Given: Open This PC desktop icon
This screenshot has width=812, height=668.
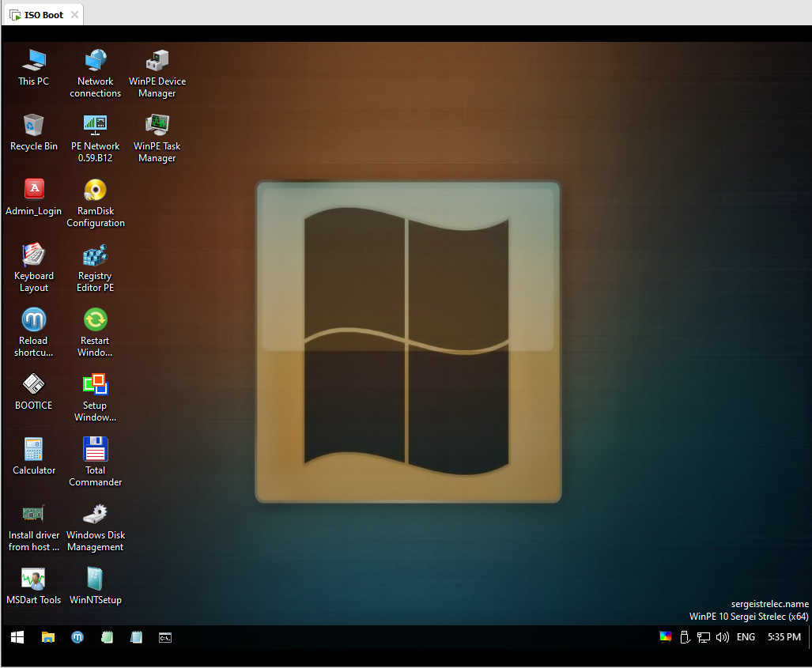Looking at the screenshot, I should coord(34,68).
